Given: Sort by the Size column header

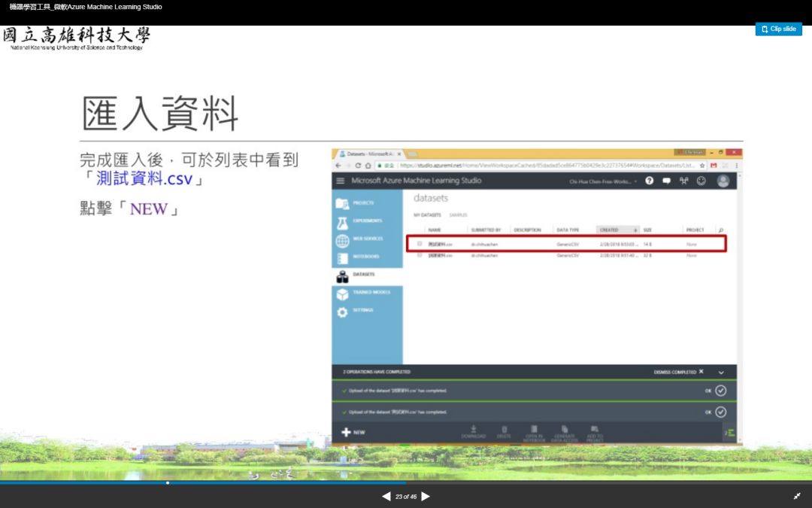Looking at the screenshot, I should pyautogui.click(x=647, y=230).
